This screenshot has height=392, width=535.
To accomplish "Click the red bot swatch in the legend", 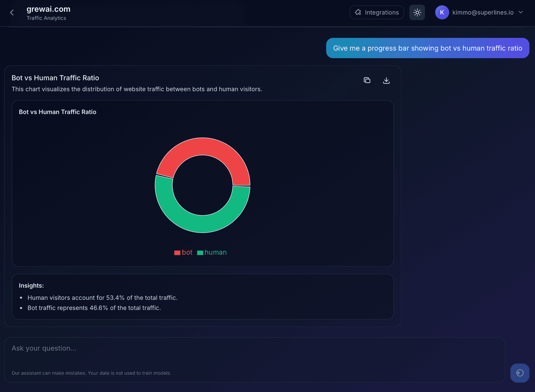I will click(x=177, y=253).
